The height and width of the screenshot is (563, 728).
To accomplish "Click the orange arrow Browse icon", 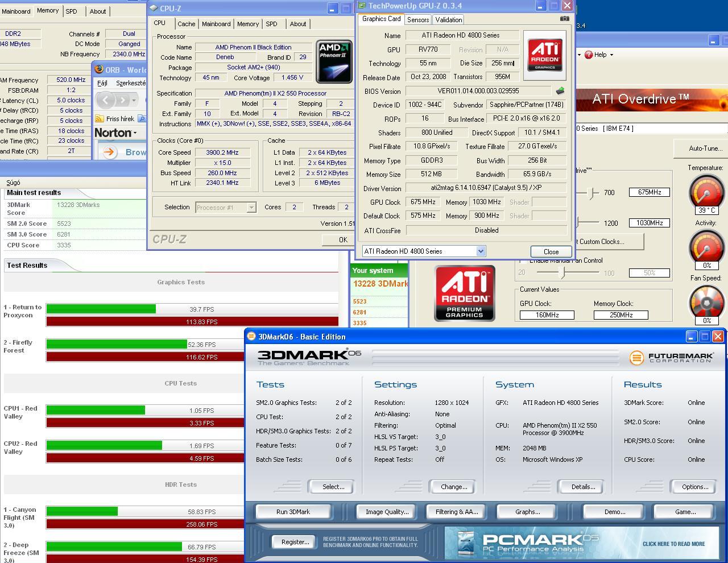I will pos(109,152).
